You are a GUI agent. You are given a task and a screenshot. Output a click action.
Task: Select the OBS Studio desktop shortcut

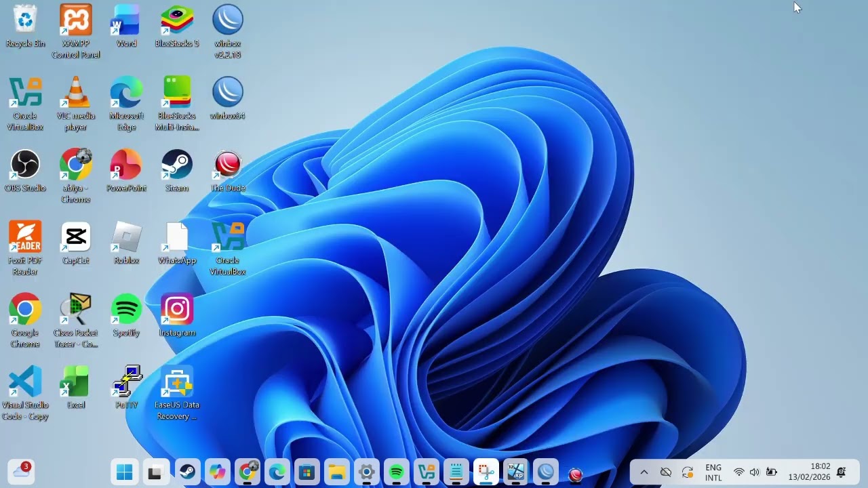25,171
